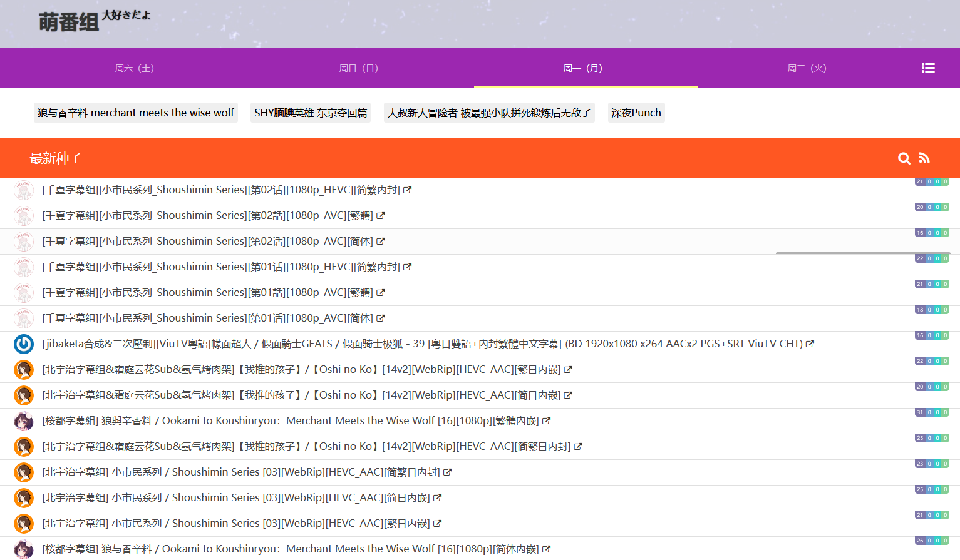960x560 pixels.
Task: Switch to the 周六（土）tab
Action: (x=135, y=68)
